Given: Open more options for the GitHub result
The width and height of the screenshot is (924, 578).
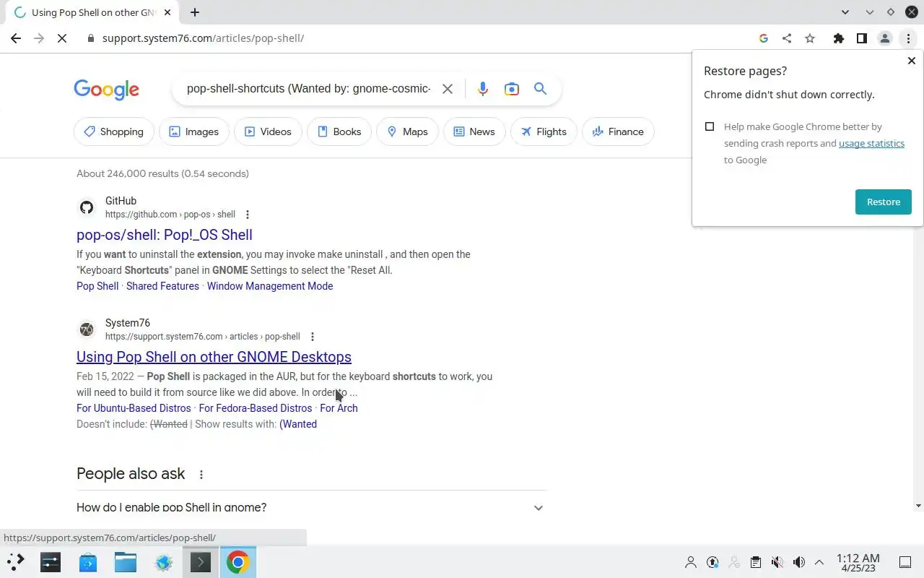Looking at the screenshot, I should [x=248, y=215].
